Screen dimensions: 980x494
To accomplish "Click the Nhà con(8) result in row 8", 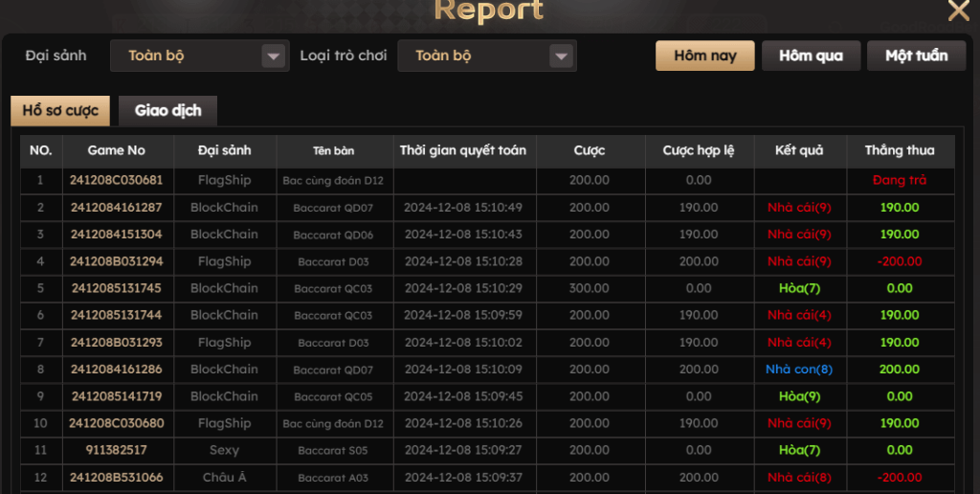I will click(x=798, y=370).
